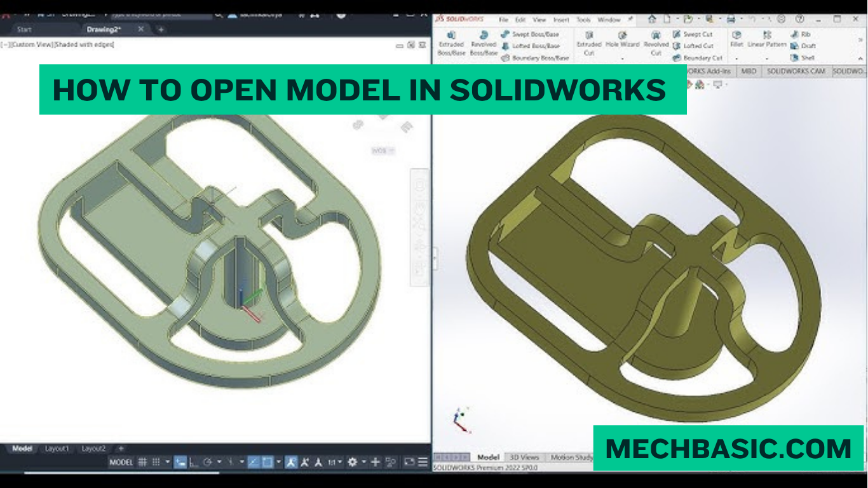
Task: Click SolidWorks Save icon
Action: [x=709, y=19]
